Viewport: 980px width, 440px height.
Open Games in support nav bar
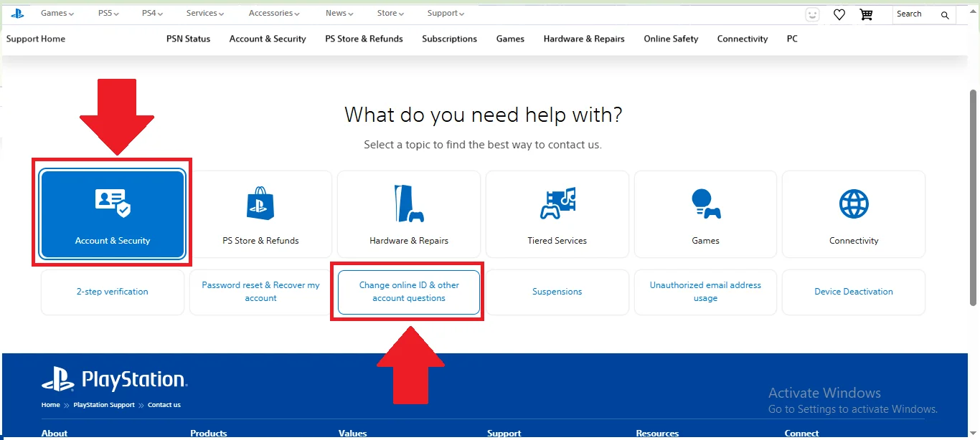click(x=510, y=39)
